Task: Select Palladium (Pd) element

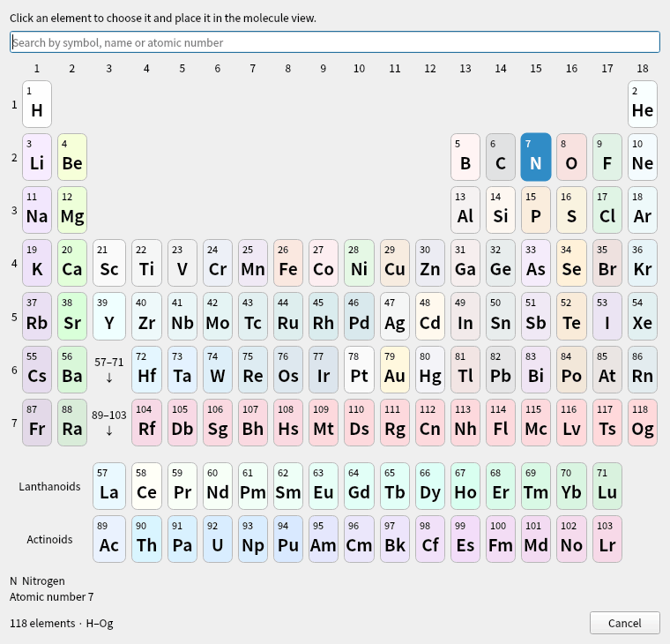Action: click(x=359, y=317)
